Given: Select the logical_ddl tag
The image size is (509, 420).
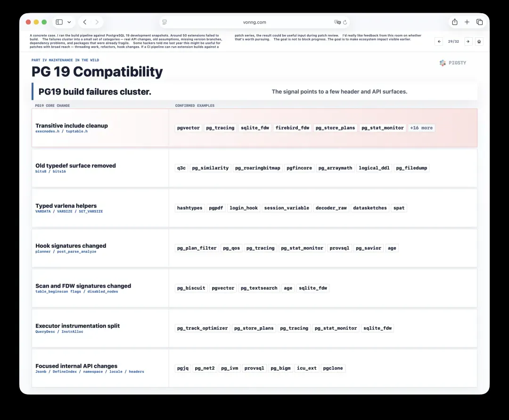Looking at the screenshot, I should pos(374,168).
